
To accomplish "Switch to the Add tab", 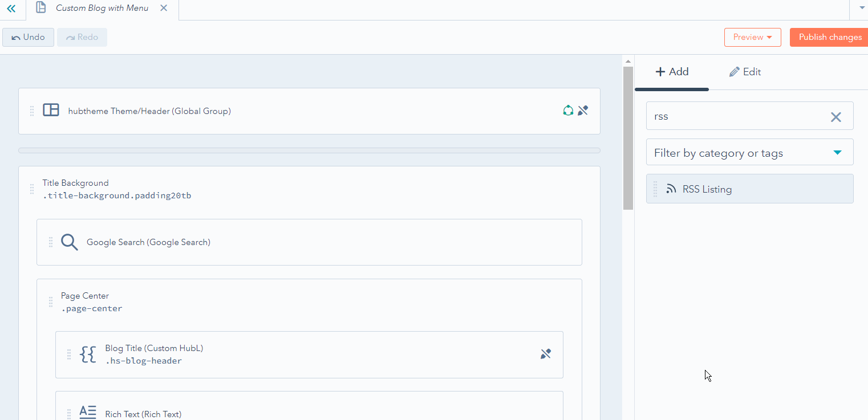I will coord(672,72).
